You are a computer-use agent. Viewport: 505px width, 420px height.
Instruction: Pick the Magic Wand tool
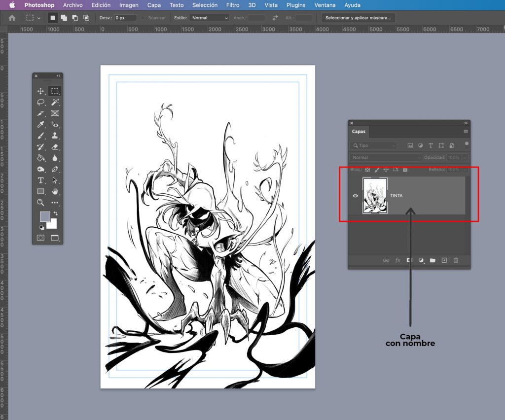pyautogui.click(x=55, y=102)
